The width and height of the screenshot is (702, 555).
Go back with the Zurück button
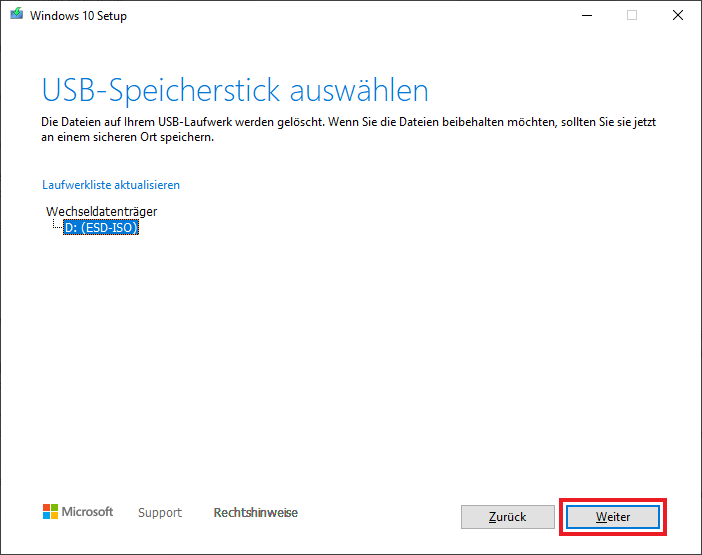point(508,517)
